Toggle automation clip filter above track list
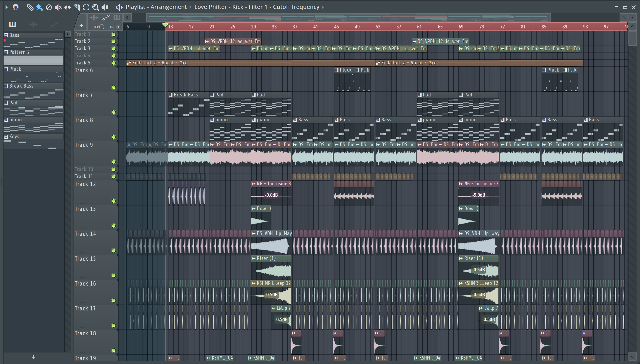The width and height of the screenshot is (640, 364). pos(106,18)
